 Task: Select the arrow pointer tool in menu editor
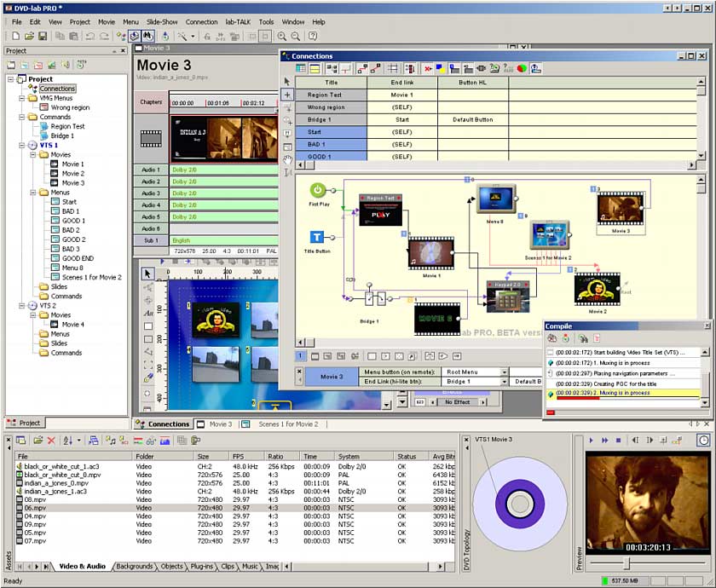pyautogui.click(x=148, y=274)
